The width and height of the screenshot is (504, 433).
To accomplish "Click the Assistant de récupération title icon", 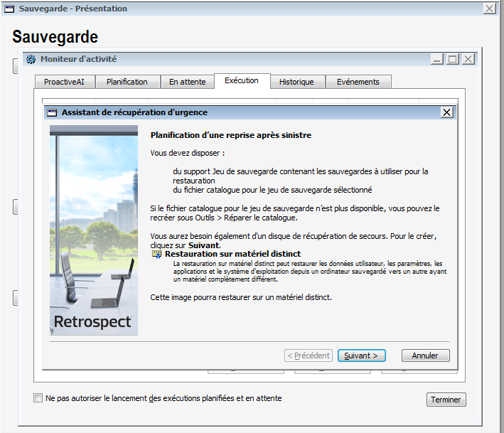I will (51, 112).
